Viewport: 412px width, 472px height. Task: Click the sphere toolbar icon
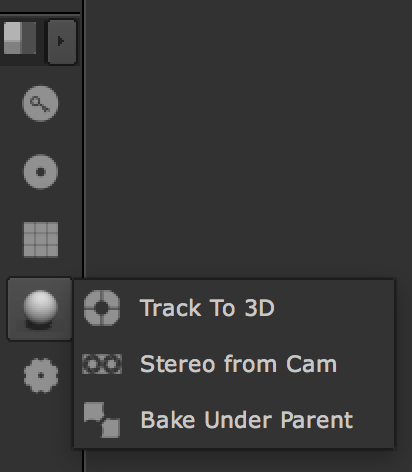coord(40,309)
